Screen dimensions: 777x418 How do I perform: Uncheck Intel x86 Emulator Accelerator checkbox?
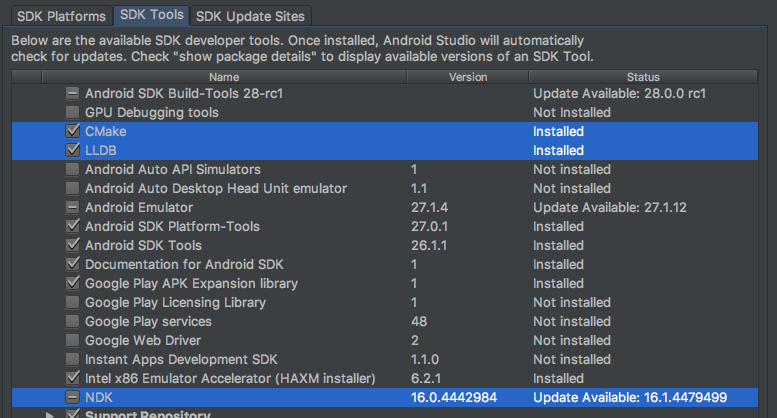coord(72,379)
